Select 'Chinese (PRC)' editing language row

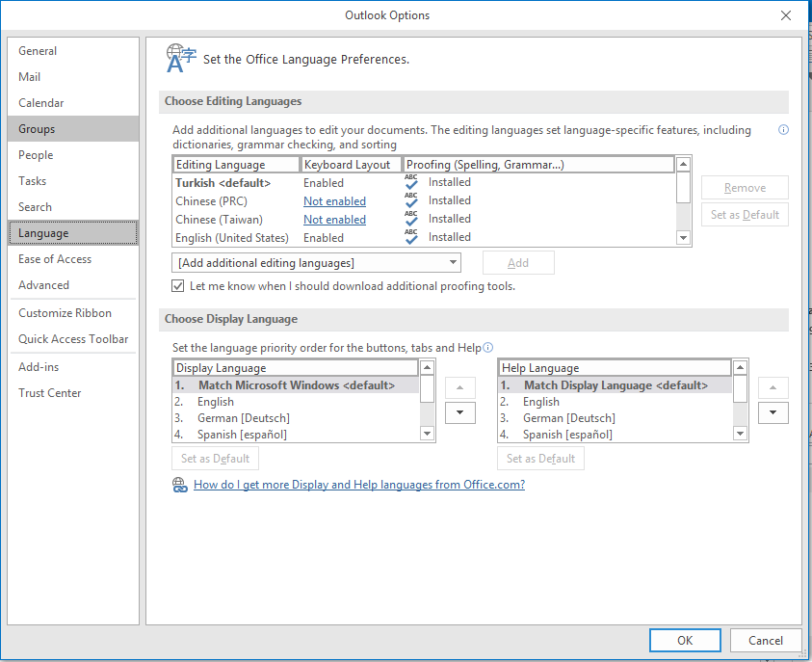424,201
